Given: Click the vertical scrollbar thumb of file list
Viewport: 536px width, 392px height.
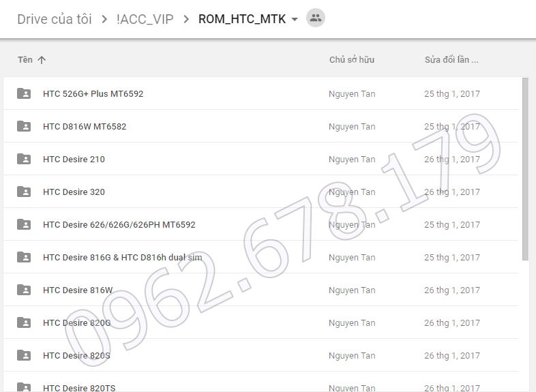Looking at the screenshot, I should (525, 169).
